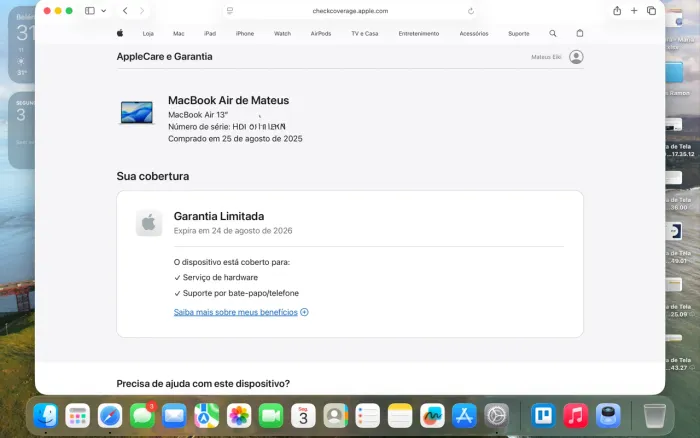
Task: Open Calendar from the Dock
Action: [x=304, y=416]
